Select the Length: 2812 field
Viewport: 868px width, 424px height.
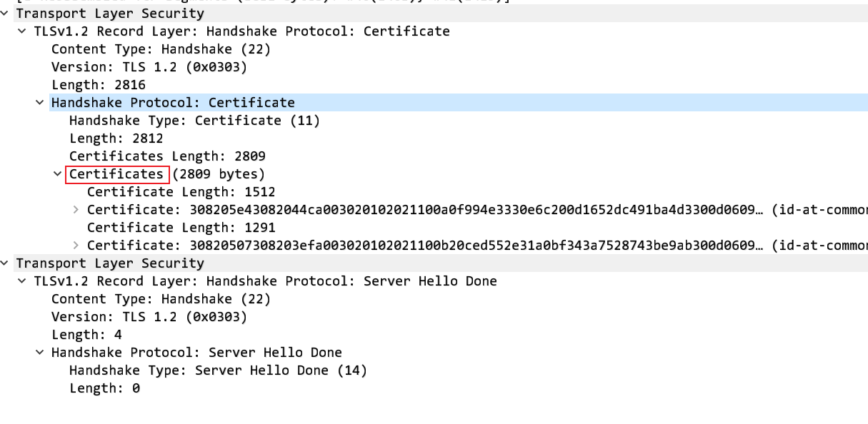pos(116,138)
